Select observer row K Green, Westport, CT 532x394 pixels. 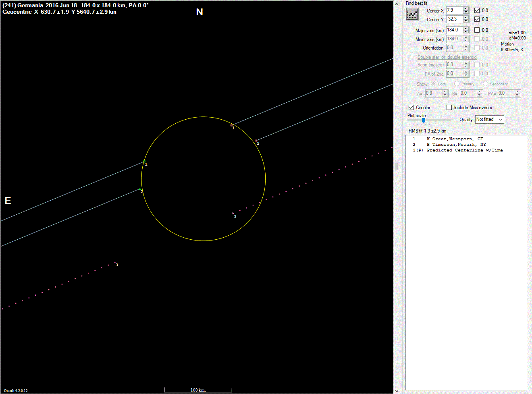click(466, 139)
